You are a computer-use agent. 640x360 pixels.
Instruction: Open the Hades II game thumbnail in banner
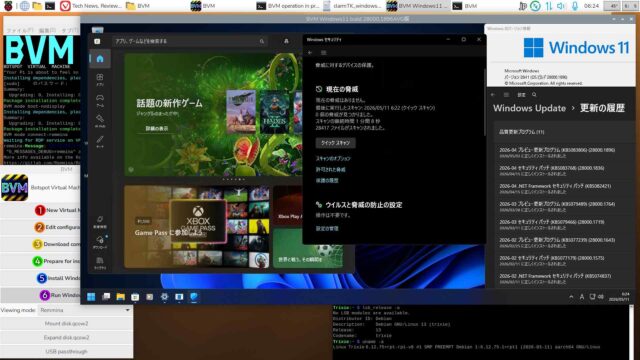click(275, 112)
